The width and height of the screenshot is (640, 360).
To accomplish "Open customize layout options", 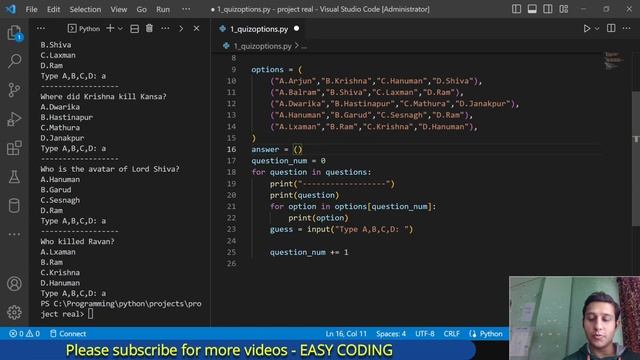I will (564, 9).
